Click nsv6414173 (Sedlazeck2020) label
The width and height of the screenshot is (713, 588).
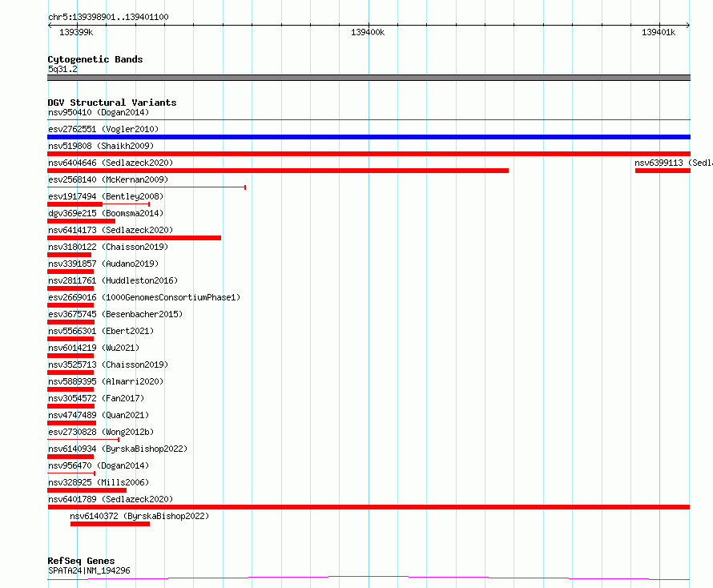111,230
